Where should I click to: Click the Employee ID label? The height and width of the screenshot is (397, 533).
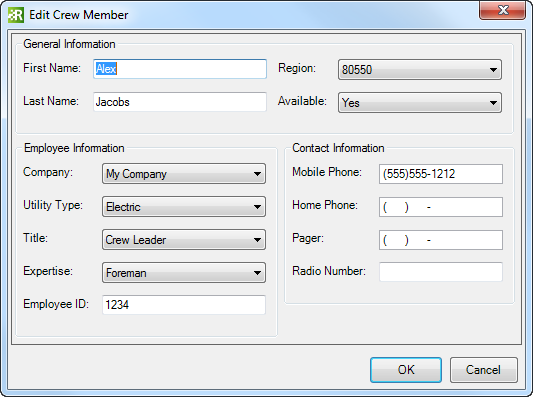pyautogui.click(x=56, y=304)
